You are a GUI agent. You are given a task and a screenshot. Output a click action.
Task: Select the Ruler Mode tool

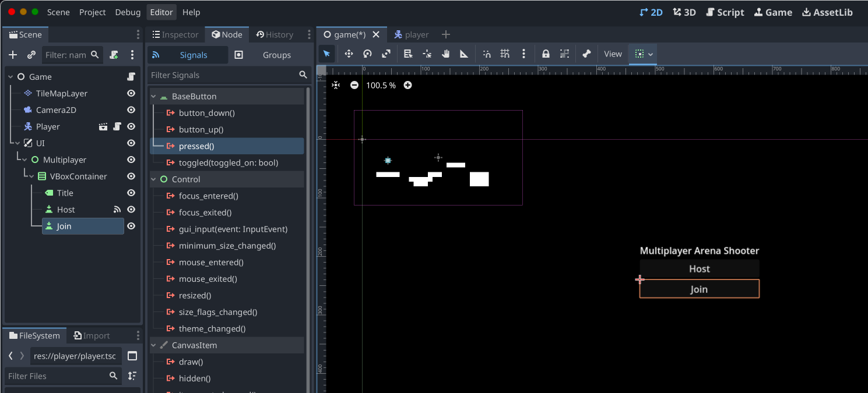click(x=464, y=54)
